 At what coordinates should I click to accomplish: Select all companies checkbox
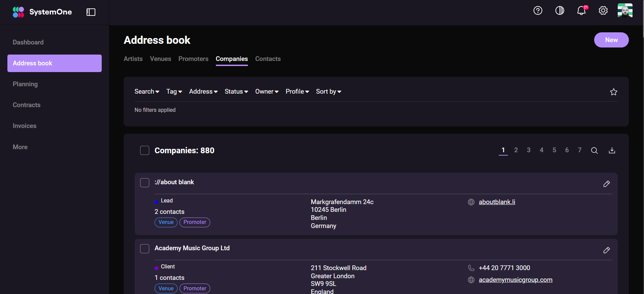click(145, 151)
